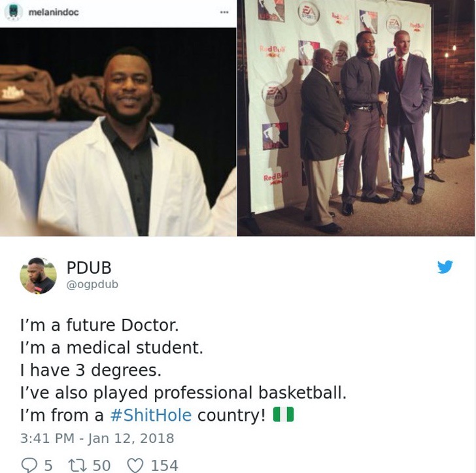
Task: Click the blue Twitter bird logo
Action: click(x=445, y=267)
